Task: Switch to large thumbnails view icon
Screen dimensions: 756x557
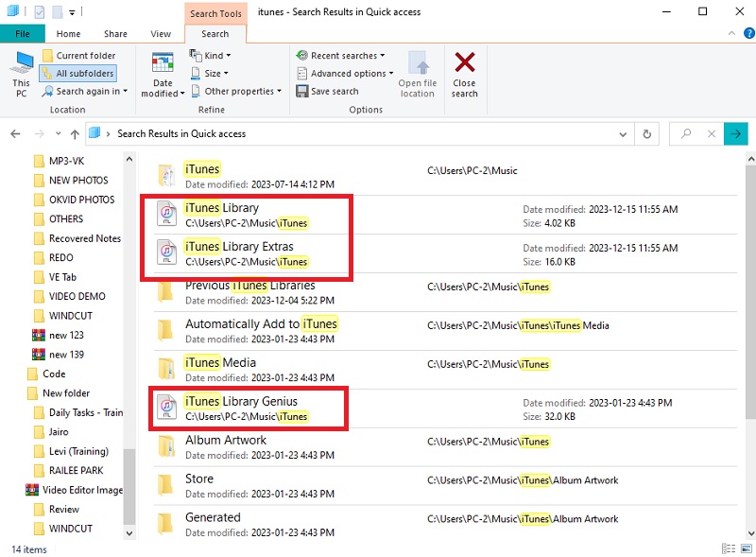Action: coord(747,548)
